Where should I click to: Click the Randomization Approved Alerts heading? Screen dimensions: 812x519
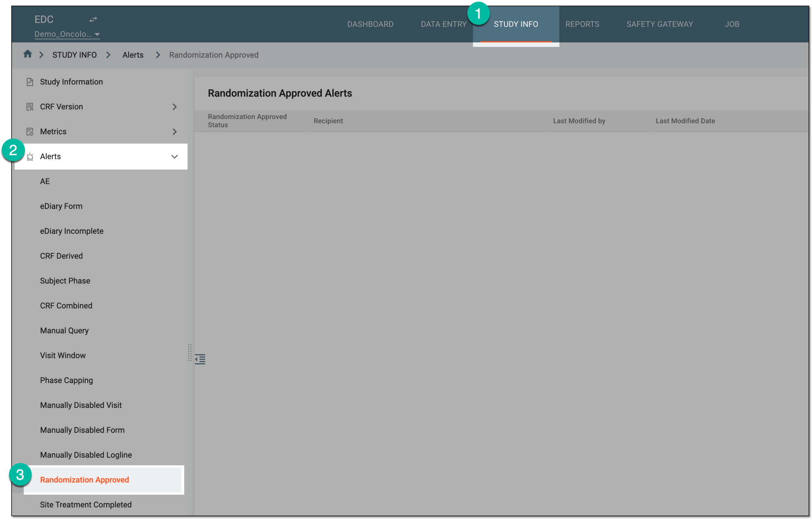[280, 93]
